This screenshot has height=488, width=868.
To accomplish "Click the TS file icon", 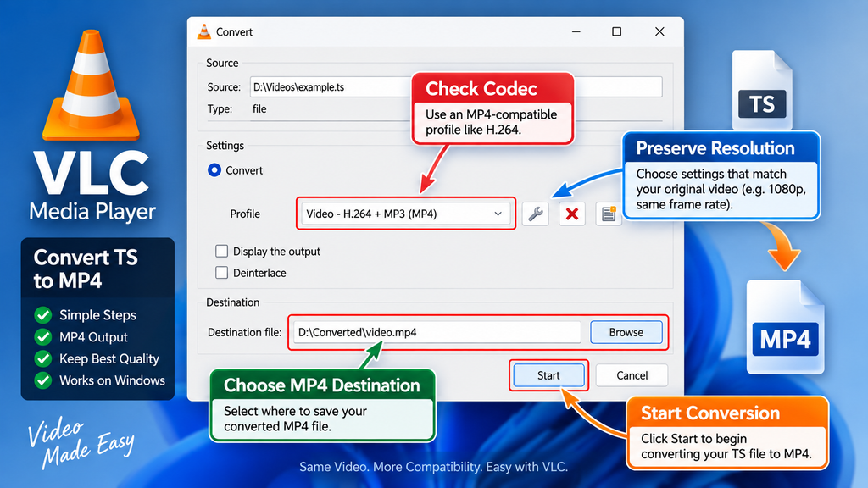I will tap(762, 90).
